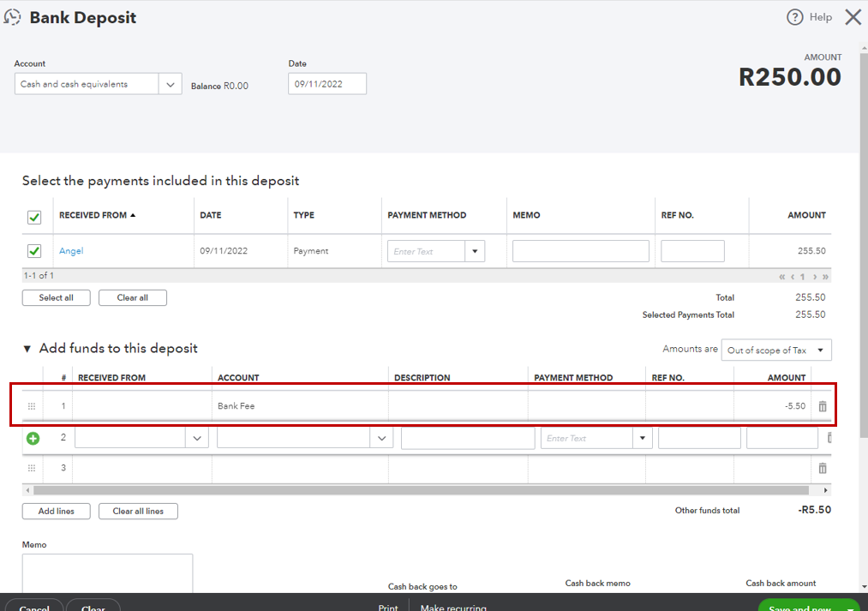Click the Amount column header in payments table
The height and width of the screenshot is (611, 868).
[806, 215]
